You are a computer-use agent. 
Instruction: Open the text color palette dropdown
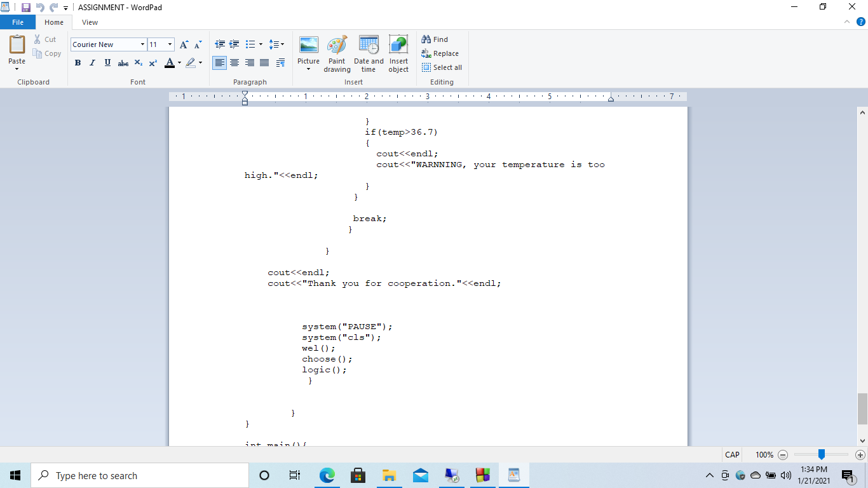click(x=179, y=63)
